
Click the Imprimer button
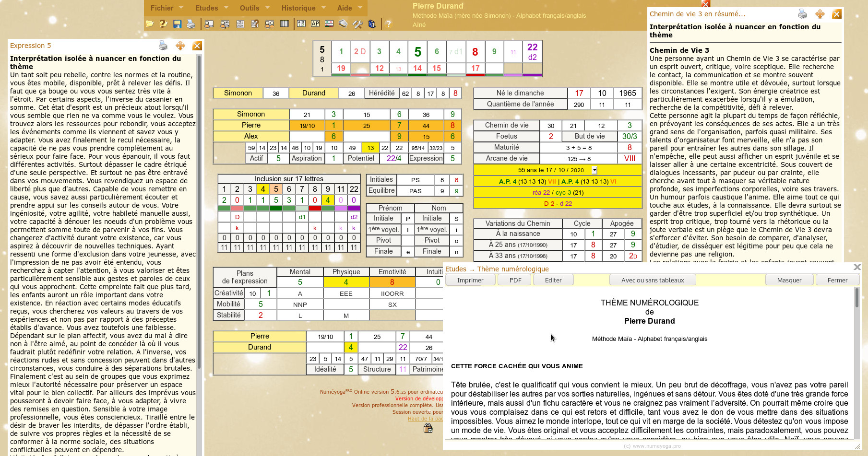point(470,280)
